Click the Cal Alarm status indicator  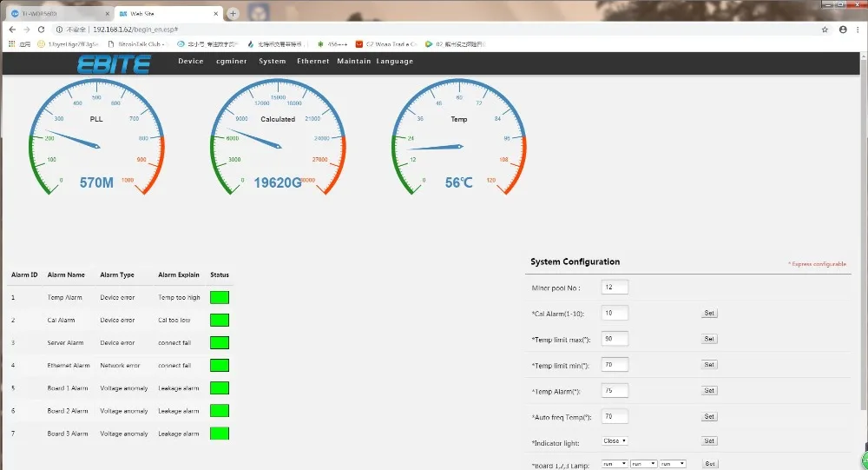[220, 320]
